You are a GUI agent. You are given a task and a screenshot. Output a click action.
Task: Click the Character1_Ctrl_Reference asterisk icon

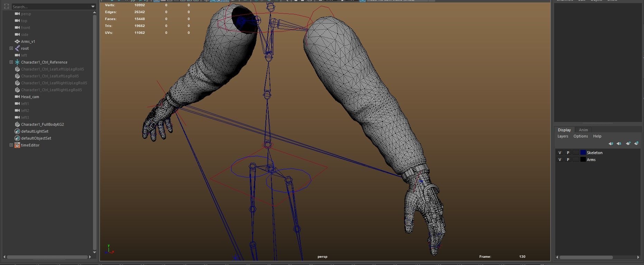(x=17, y=62)
